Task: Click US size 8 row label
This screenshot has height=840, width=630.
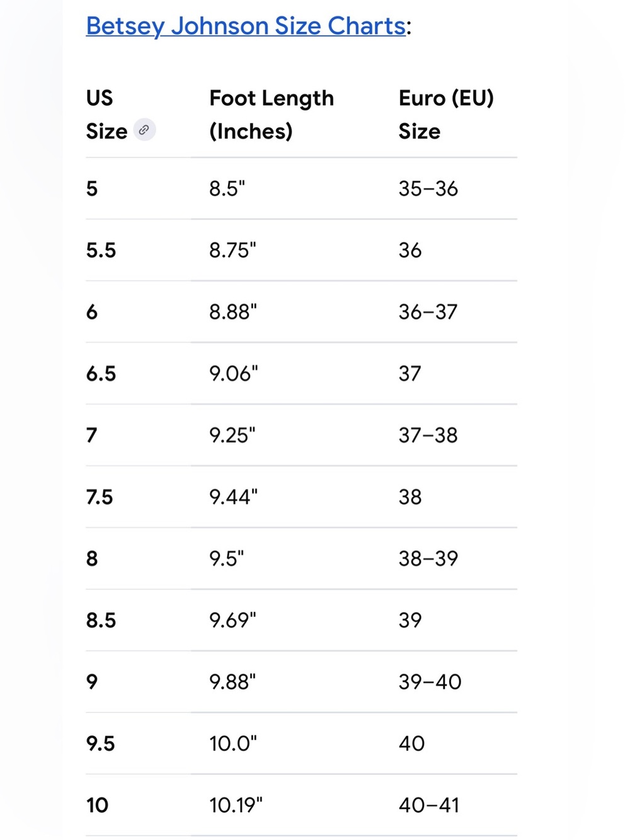Action: coord(92,559)
